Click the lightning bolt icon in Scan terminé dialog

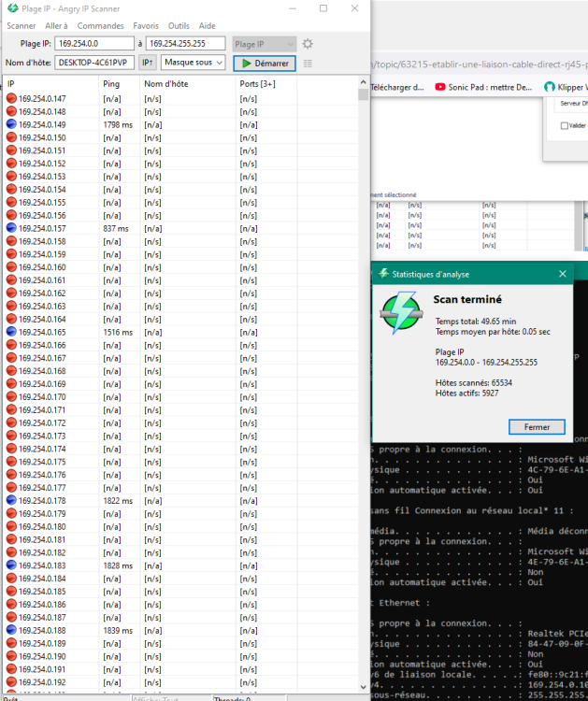coord(401,312)
